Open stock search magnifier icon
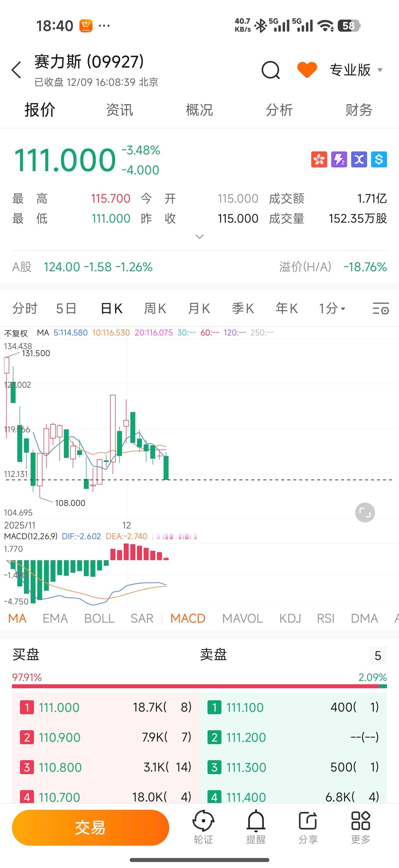This screenshot has height=868, width=399. pyautogui.click(x=271, y=70)
